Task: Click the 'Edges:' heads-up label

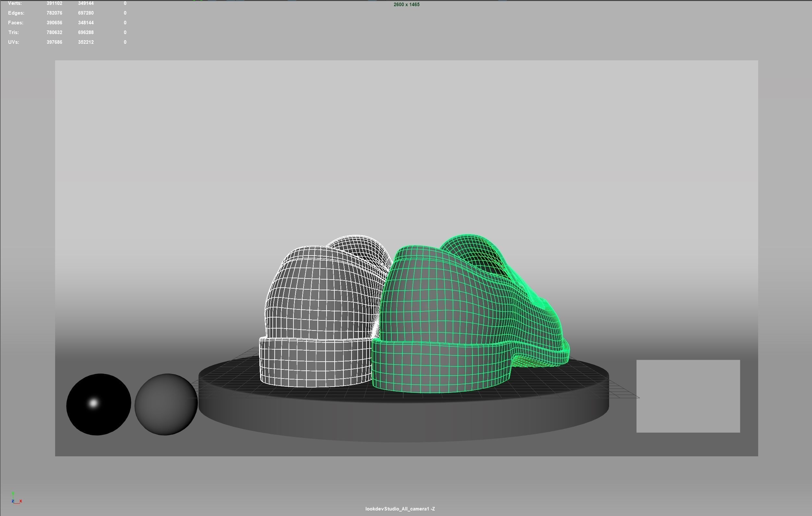Action: coord(16,13)
